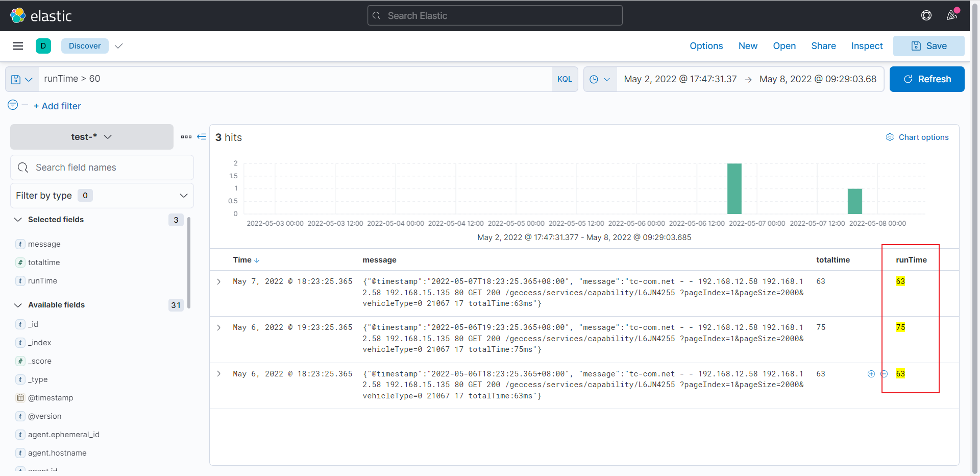Click the Refresh button
This screenshot has height=476, width=980.
click(x=927, y=79)
